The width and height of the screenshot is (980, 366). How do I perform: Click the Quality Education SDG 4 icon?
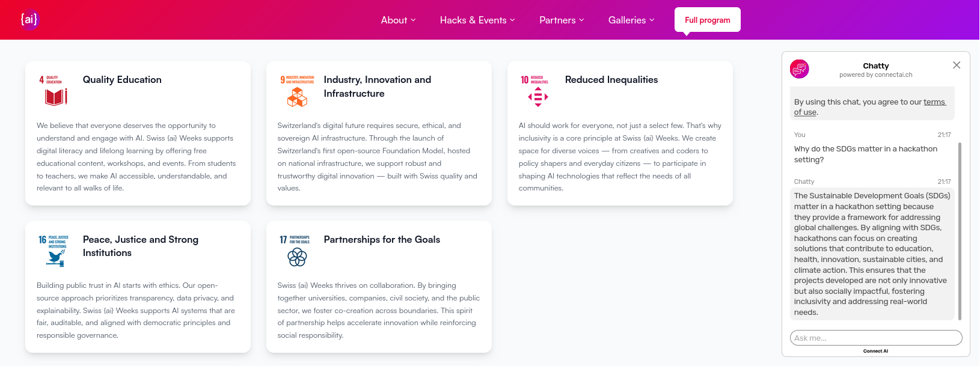point(54,90)
